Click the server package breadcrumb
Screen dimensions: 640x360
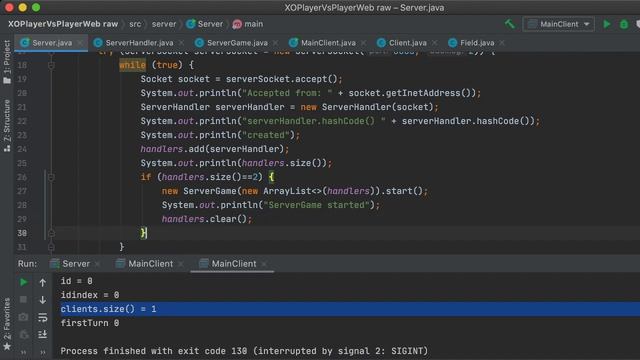click(x=164, y=24)
